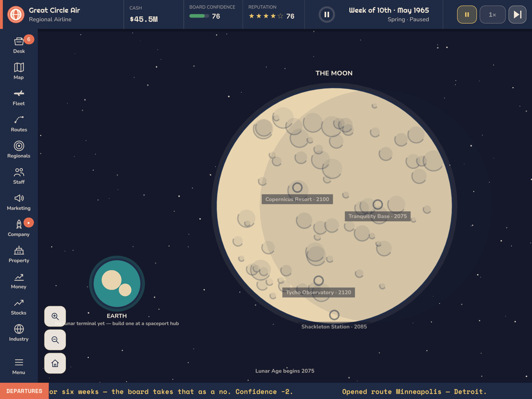The width and height of the screenshot is (532, 399).
Task: Open the Map view
Action: (19, 71)
